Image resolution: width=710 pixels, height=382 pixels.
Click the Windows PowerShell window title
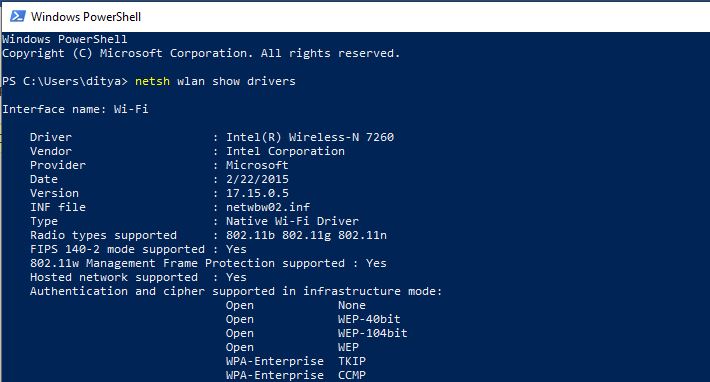pos(86,17)
